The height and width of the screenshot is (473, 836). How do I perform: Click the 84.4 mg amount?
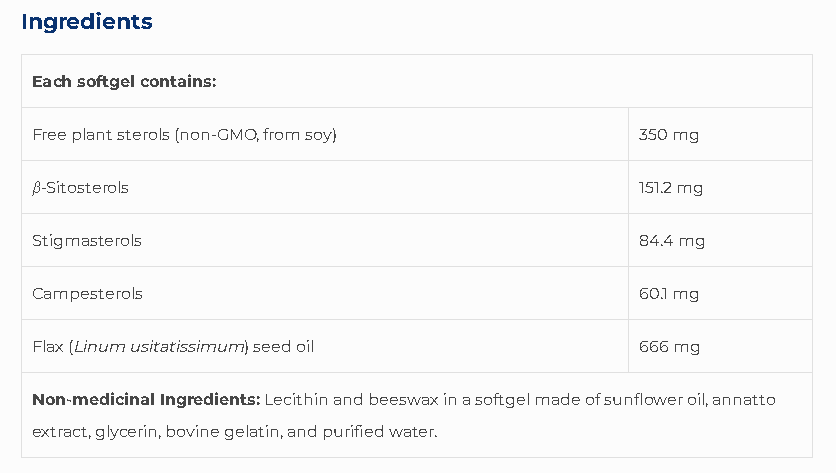point(671,240)
